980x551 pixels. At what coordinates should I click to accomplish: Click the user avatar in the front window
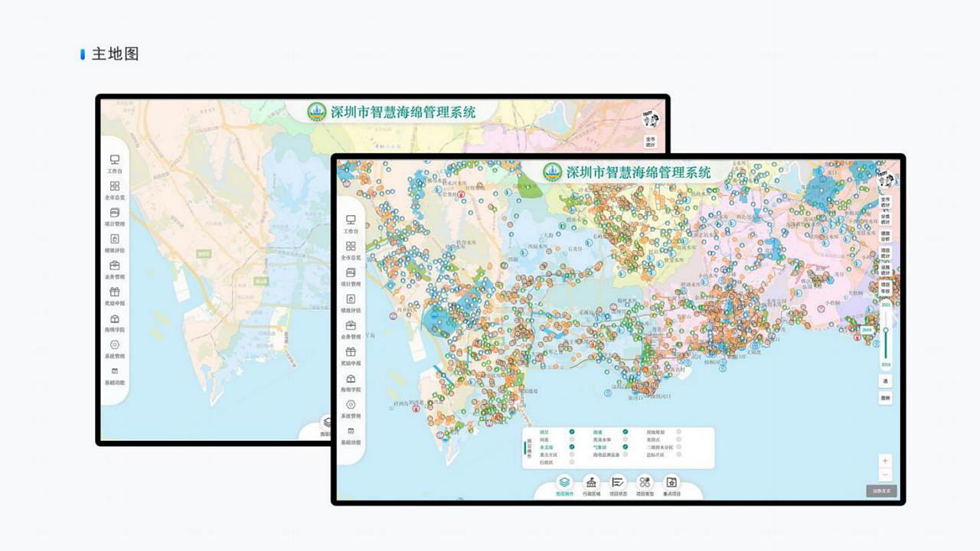click(x=887, y=180)
